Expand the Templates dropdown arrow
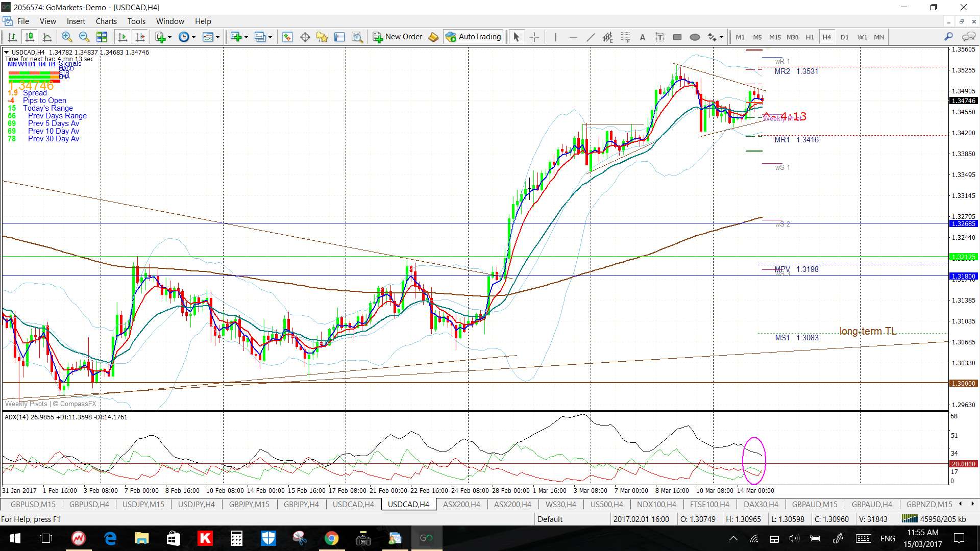This screenshot has width=980, height=551. [x=217, y=37]
